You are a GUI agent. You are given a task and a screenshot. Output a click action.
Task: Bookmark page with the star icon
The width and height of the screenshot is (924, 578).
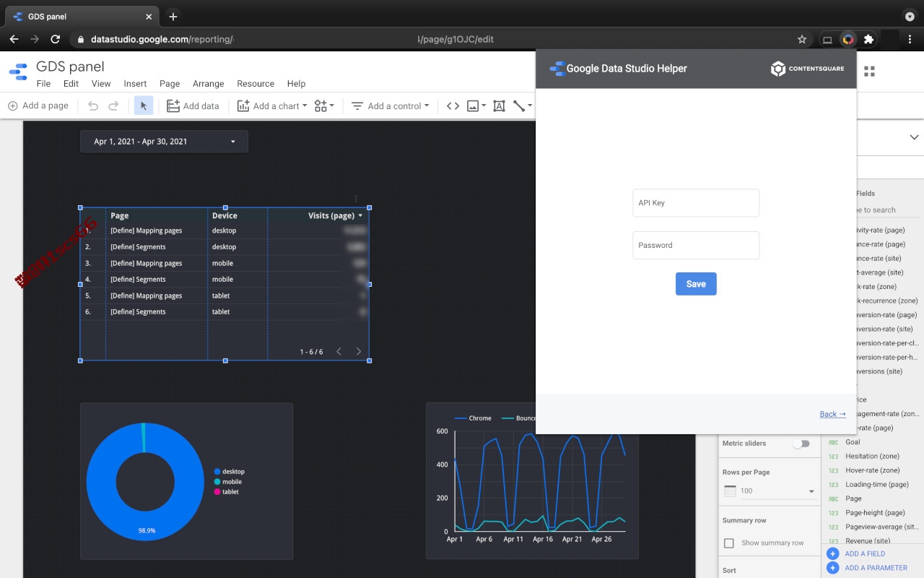pos(802,39)
